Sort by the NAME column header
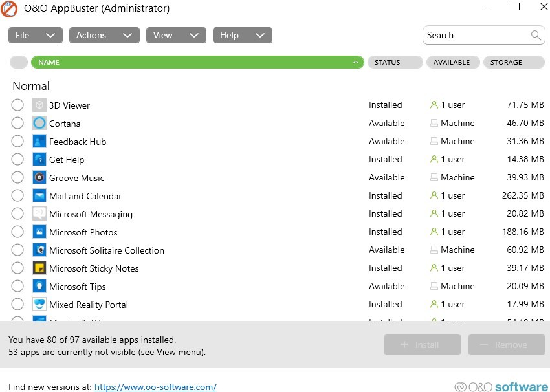This screenshot has width=550, height=392. point(197,62)
